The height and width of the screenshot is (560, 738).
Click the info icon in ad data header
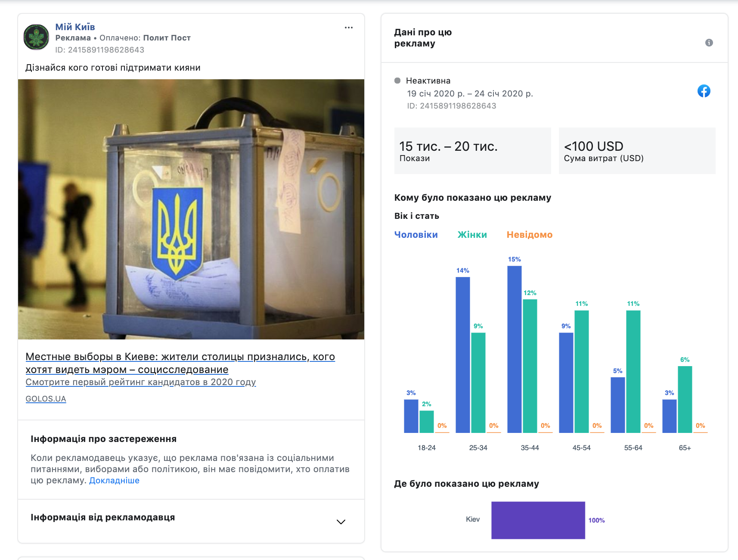709,43
